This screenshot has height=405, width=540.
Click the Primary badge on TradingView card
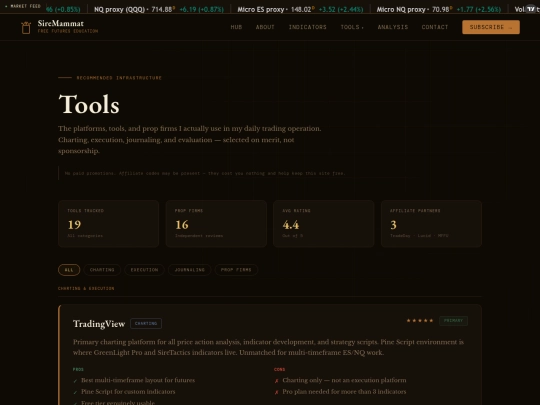coord(453,321)
